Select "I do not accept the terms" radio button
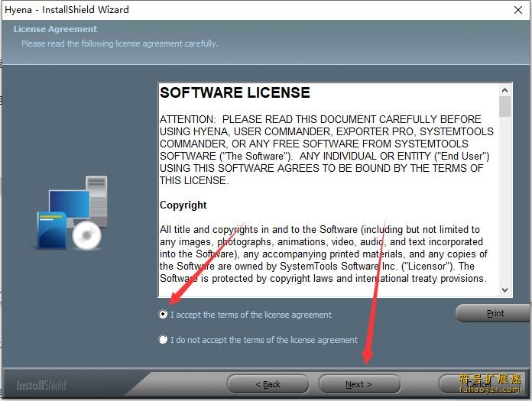 pos(164,340)
